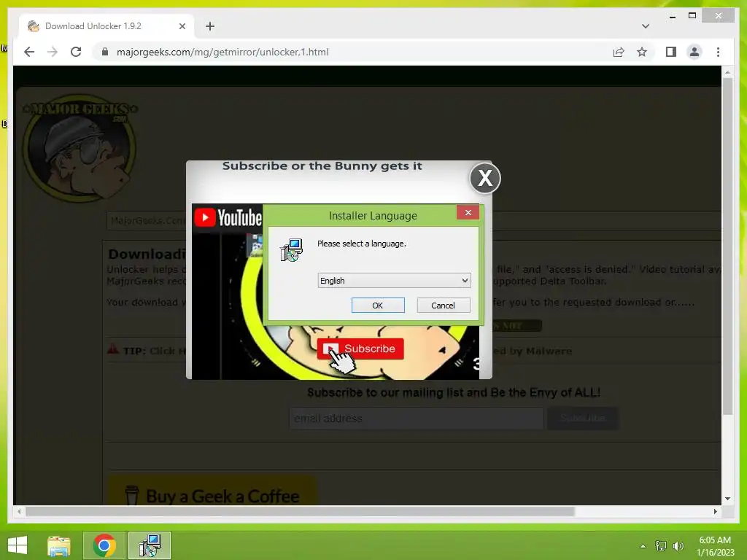Close the Installer Language dialog
Image resolution: width=747 pixels, height=560 pixels.
click(x=468, y=212)
